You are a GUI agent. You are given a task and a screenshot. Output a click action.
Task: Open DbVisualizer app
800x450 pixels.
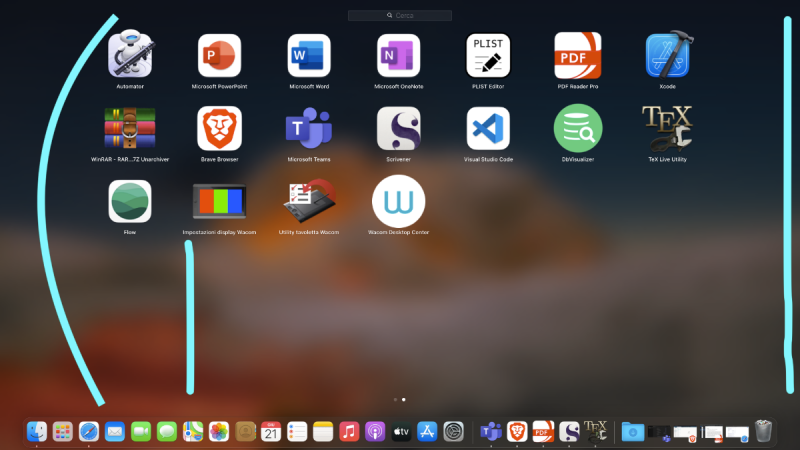[578, 128]
